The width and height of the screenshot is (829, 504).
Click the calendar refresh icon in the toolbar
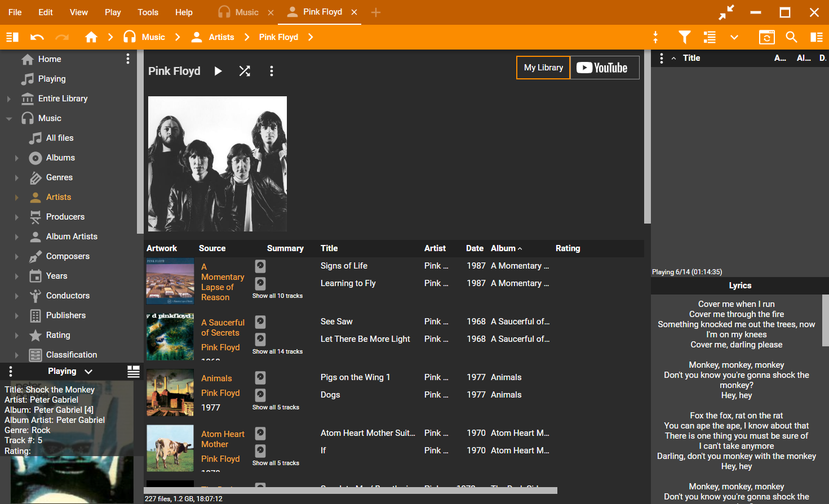766,37
